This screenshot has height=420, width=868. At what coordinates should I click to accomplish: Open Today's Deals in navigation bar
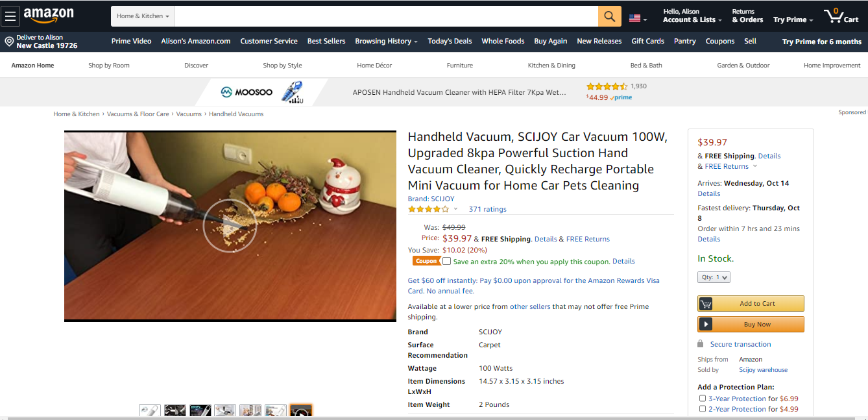coord(450,41)
